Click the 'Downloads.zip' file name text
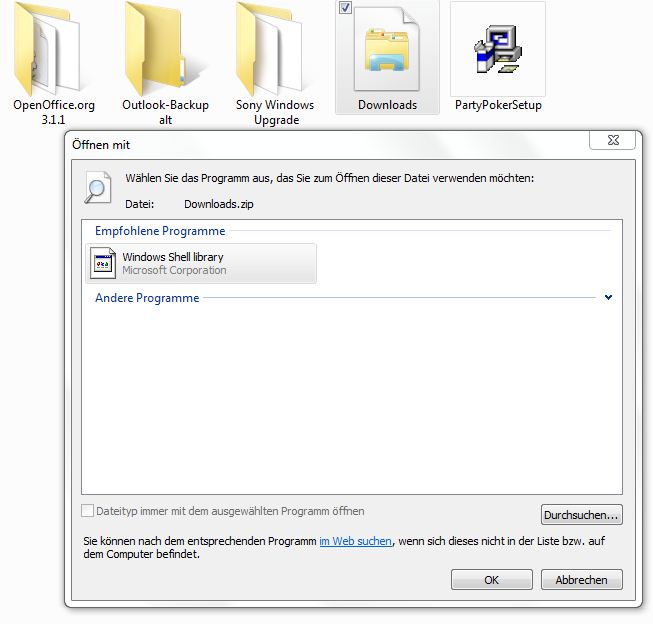This screenshot has width=653, height=624. 219,204
